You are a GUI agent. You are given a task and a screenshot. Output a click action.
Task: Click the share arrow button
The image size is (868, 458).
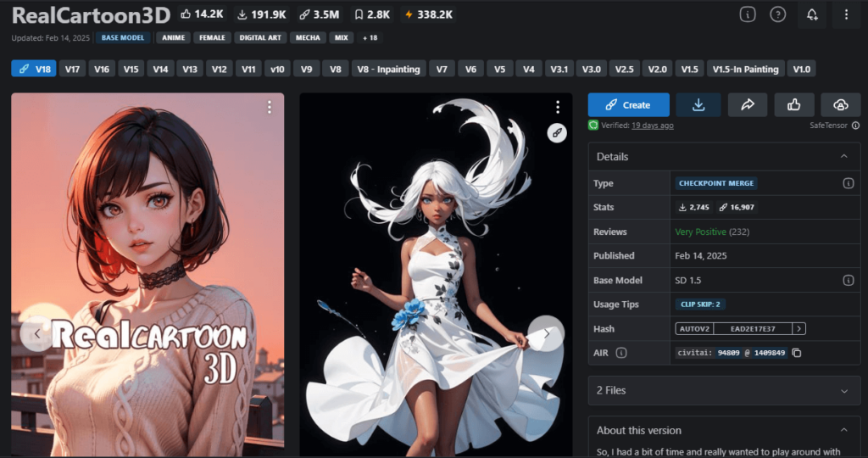coord(748,104)
